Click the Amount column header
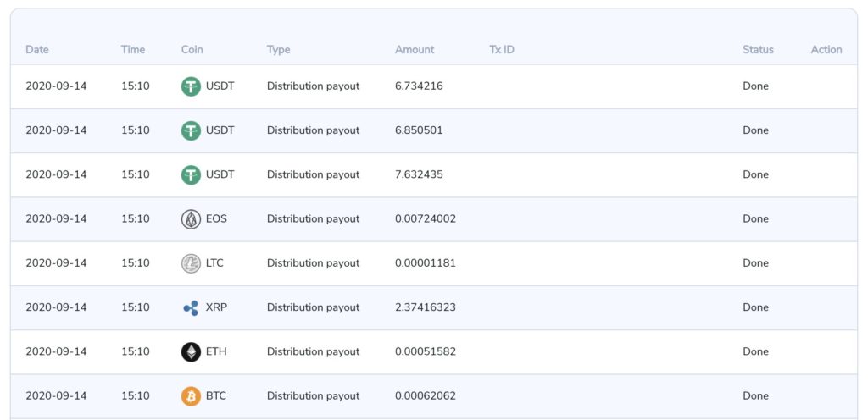868x420 pixels. click(x=415, y=50)
